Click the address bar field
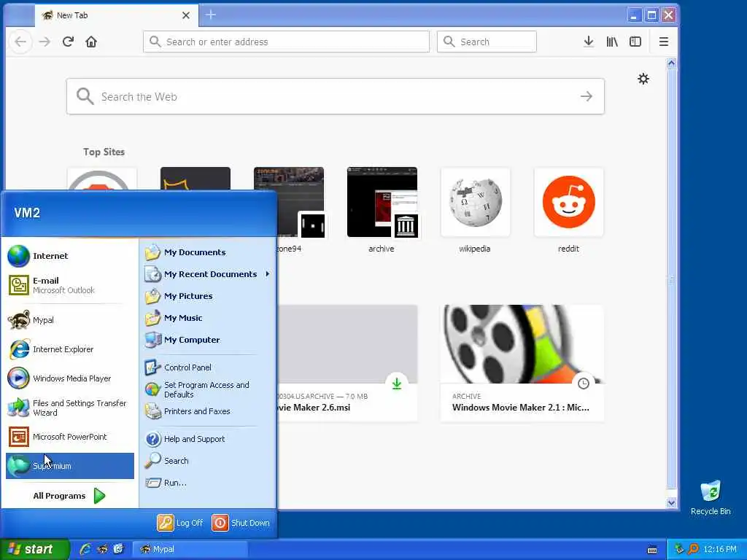The height and width of the screenshot is (560, 747). click(x=286, y=42)
